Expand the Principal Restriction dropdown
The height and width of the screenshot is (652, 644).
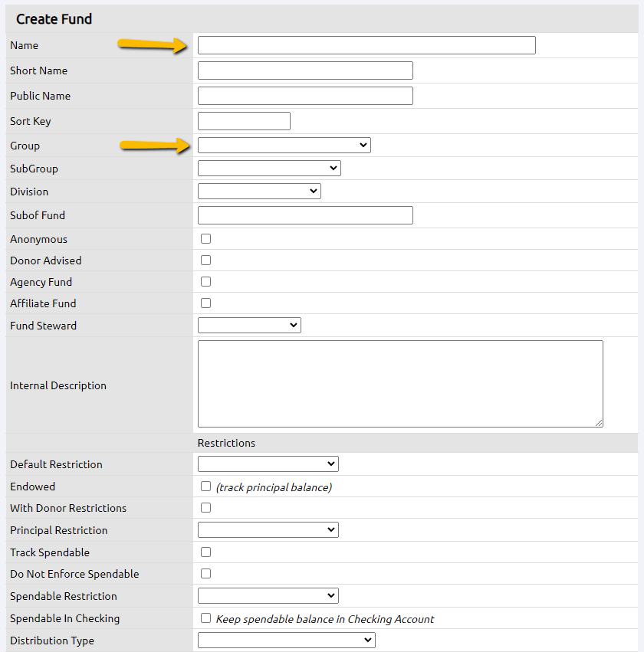[268, 529]
